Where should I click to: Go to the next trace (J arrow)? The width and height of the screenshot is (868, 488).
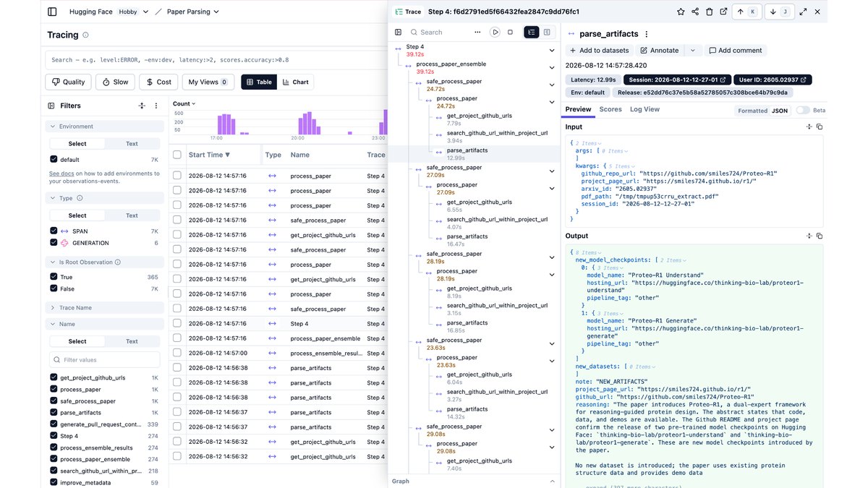(x=779, y=12)
